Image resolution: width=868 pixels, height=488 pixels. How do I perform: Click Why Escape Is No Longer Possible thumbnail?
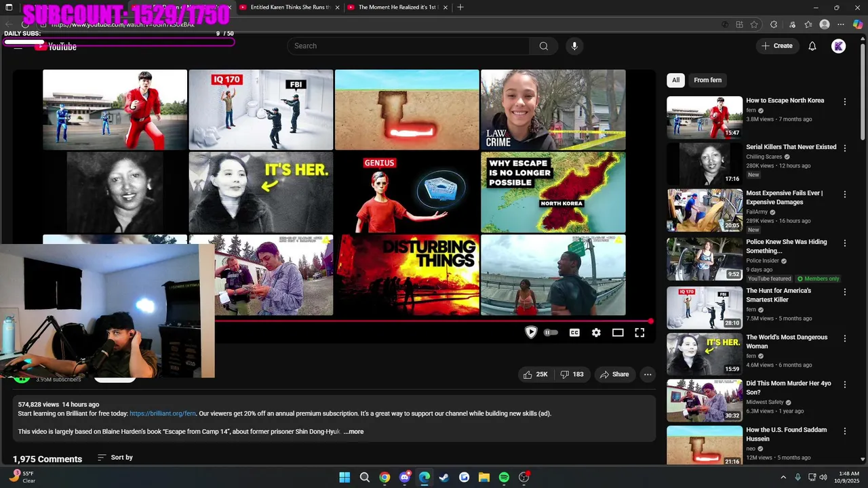(x=553, y=192)
